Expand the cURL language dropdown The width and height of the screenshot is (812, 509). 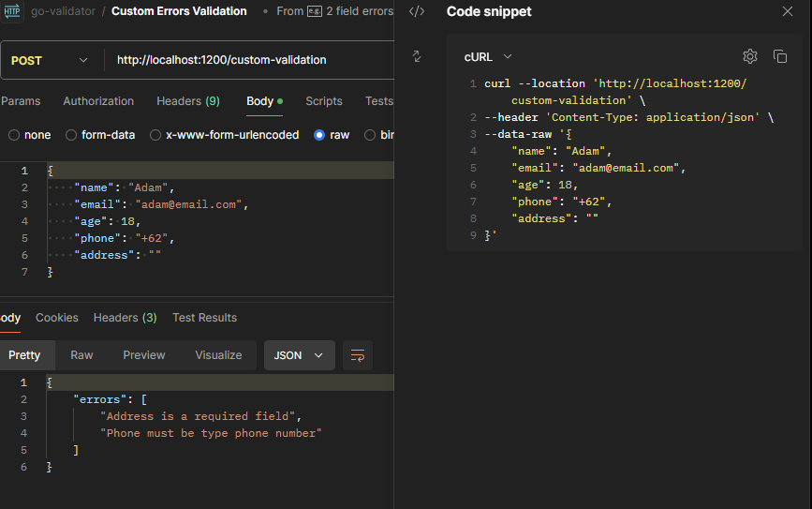pyautogui.click(x=489, y=57)
